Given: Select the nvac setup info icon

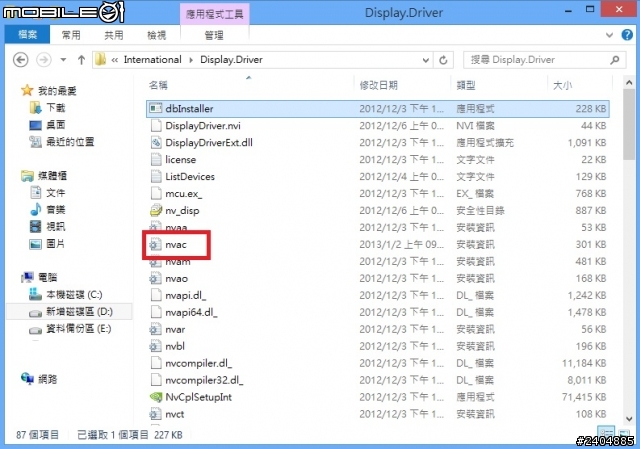Looking at the screenshot, I should click(x=156, y=245).
